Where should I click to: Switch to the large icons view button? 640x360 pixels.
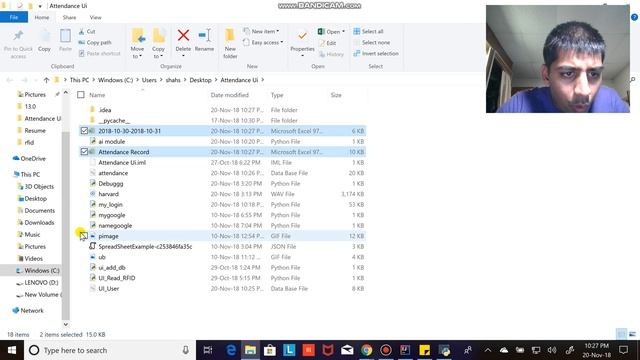633,334
